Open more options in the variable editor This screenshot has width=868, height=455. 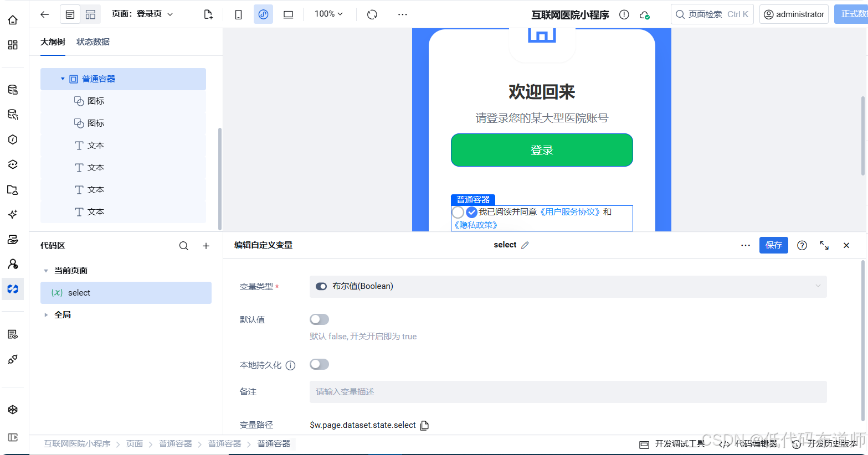[x=745, y=245]
